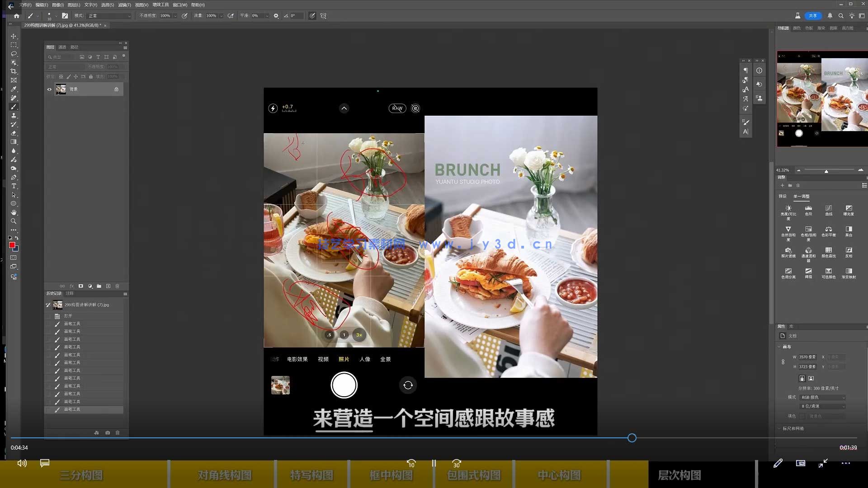
Task: Select the Zoom tool in toolbar
Action: click(x=14, y=221)
